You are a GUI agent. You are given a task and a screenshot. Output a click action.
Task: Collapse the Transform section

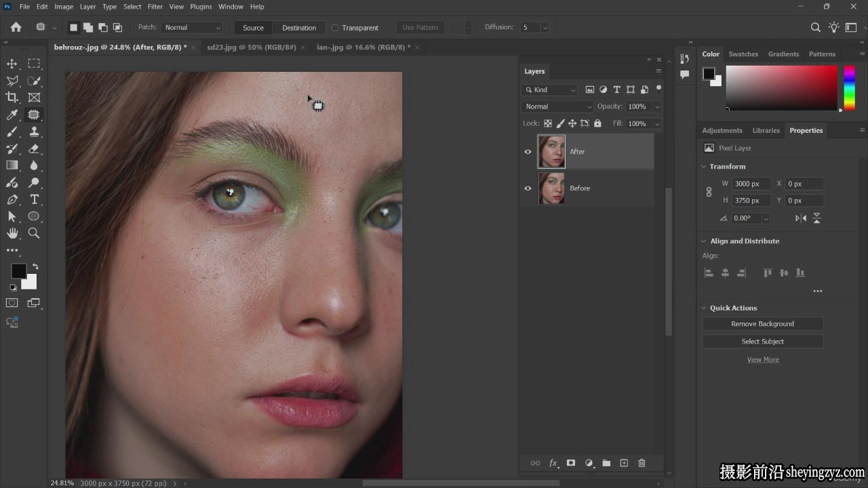tap(703, 167)
